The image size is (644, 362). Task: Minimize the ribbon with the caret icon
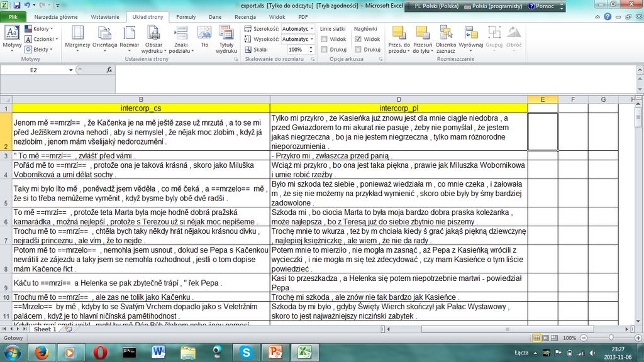pos(597,17)
